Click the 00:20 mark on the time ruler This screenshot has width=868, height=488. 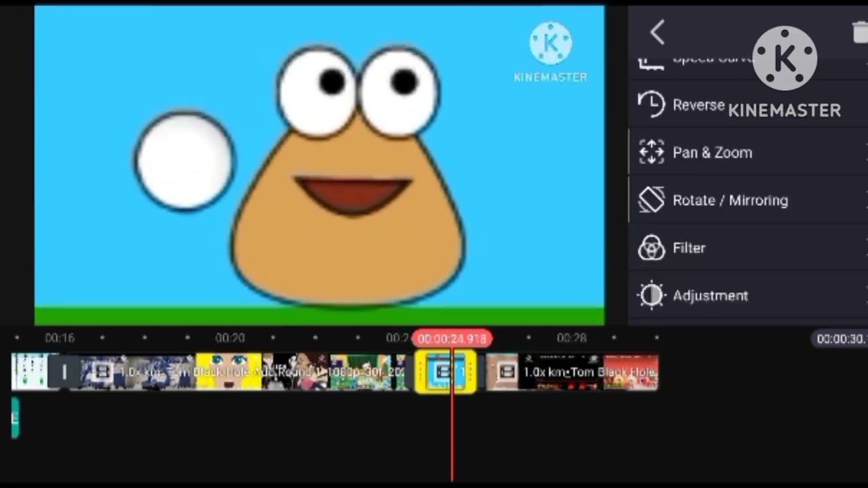230,338
